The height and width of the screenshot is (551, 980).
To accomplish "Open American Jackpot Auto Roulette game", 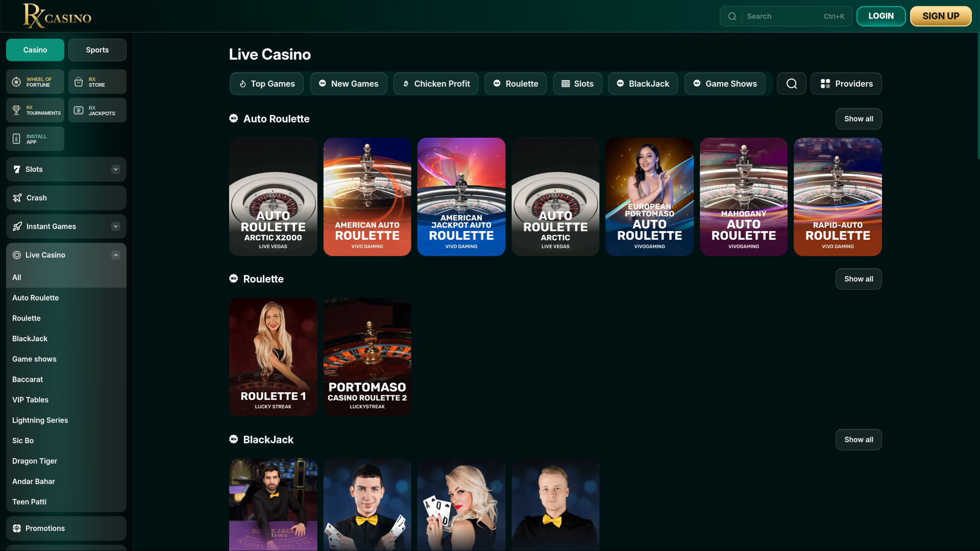I will [x=461, y=197].
